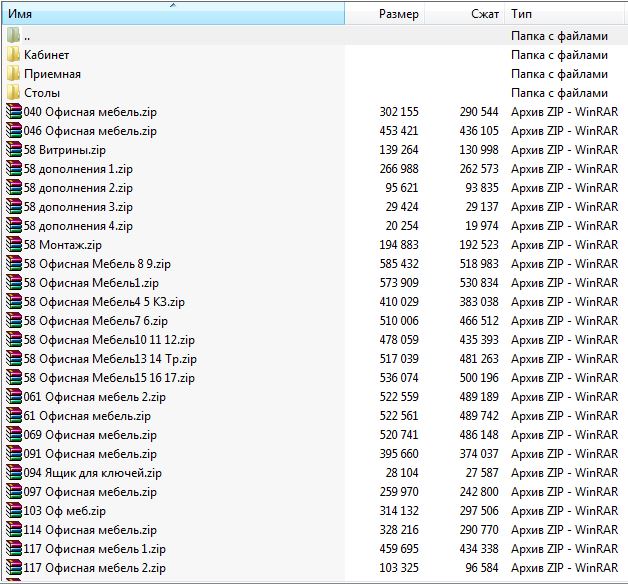
Task: Select the file 58 Офисная Мебель10 11 12.zip
Action: pyautogui.click(x=109, y=340)
